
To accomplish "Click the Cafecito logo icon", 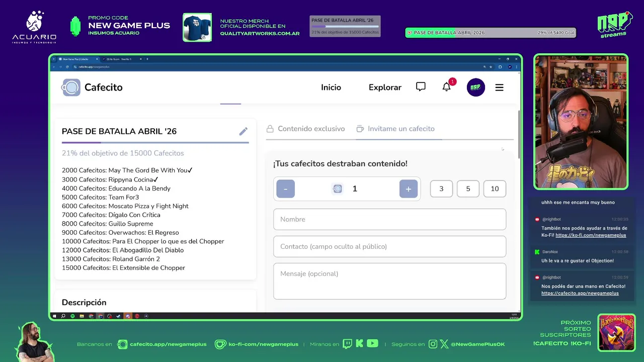I will click(71, 87).
